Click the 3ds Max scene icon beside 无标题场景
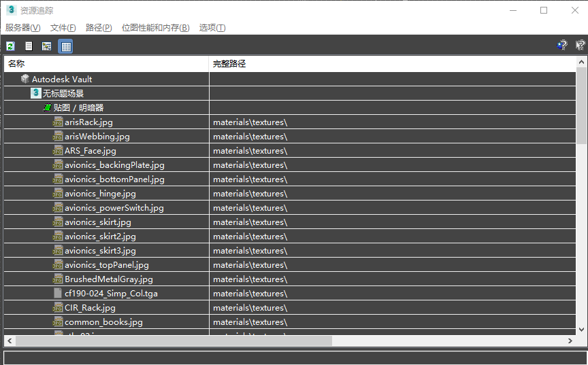The width and height of the screenshot is (588, 365). click(35, 93)
